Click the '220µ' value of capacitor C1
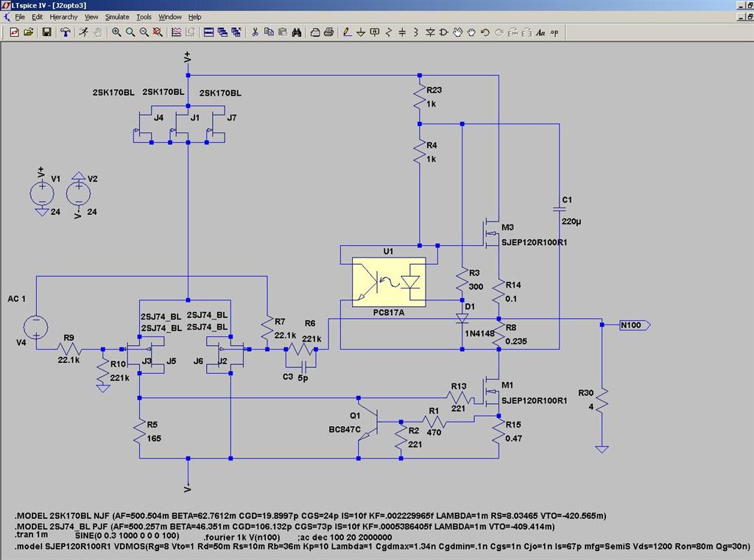This screenshot has width=754, height=560. click(x=571, y=221)
